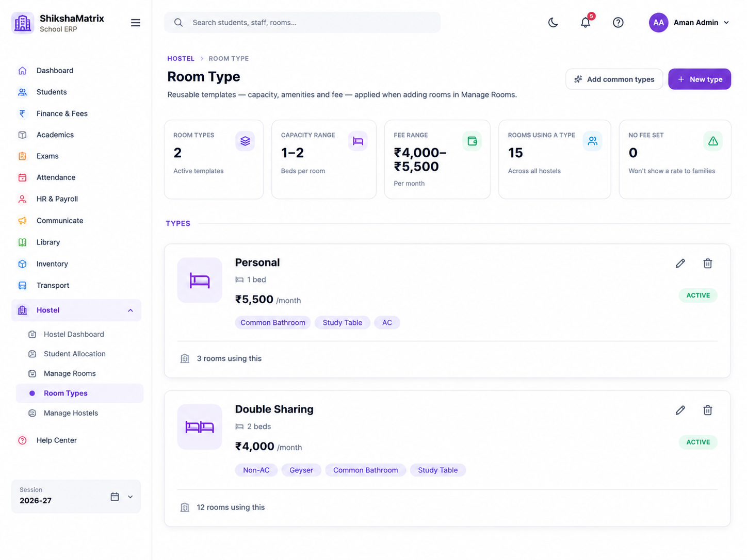
Task: Click "3 rooms using this" text
Action: click(x=229, y=358)
